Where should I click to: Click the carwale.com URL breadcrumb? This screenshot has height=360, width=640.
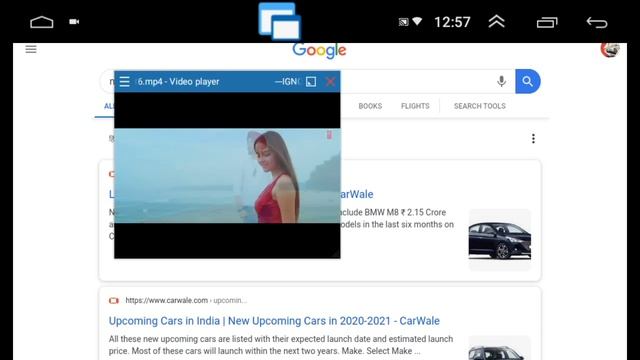click(x=186, y=300)
